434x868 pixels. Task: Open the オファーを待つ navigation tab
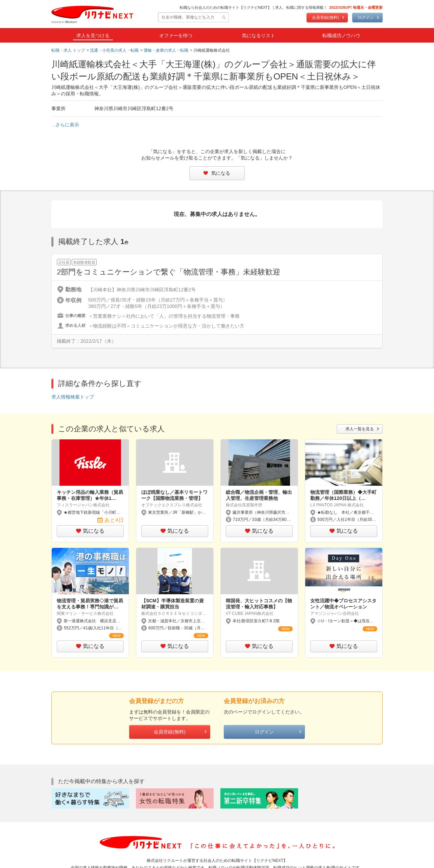tap(175, 35)
